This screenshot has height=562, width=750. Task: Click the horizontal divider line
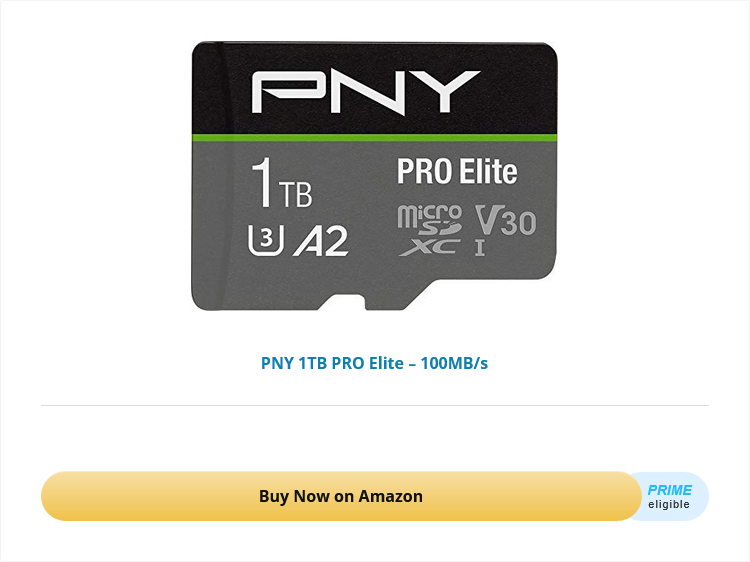pos(374,405)
